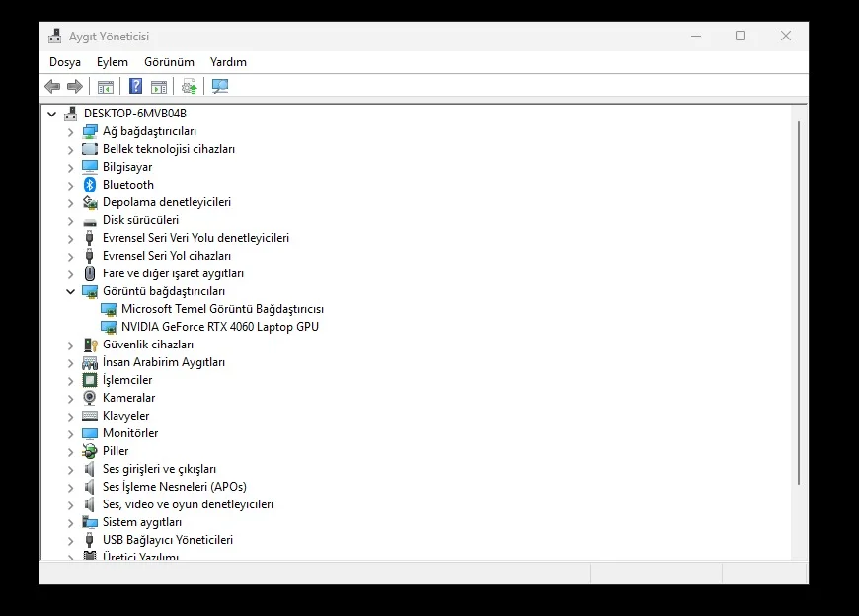This screenshot has width=859, height=616.
Task: Click the Forward arrow toolbar icon
Action: coord(74,86)
